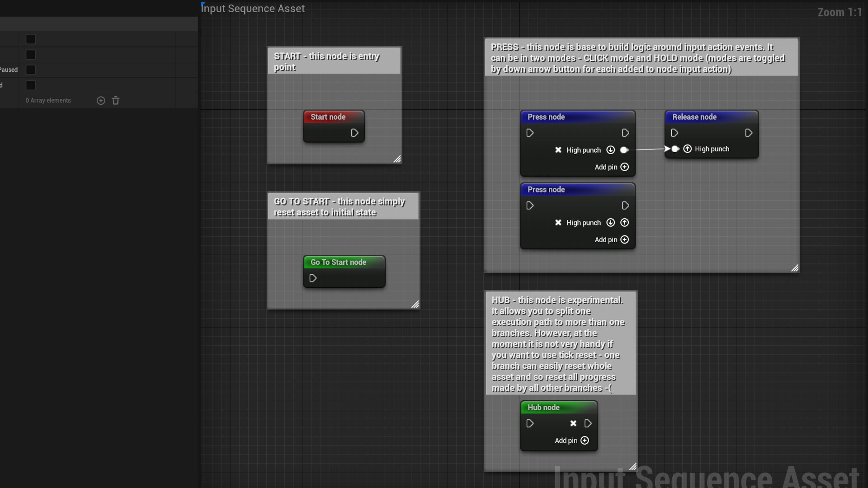The height and width of the screenshot is (488, 868).
Task: Click High punch output pin linked to Release node
Action: click(624, 150)
